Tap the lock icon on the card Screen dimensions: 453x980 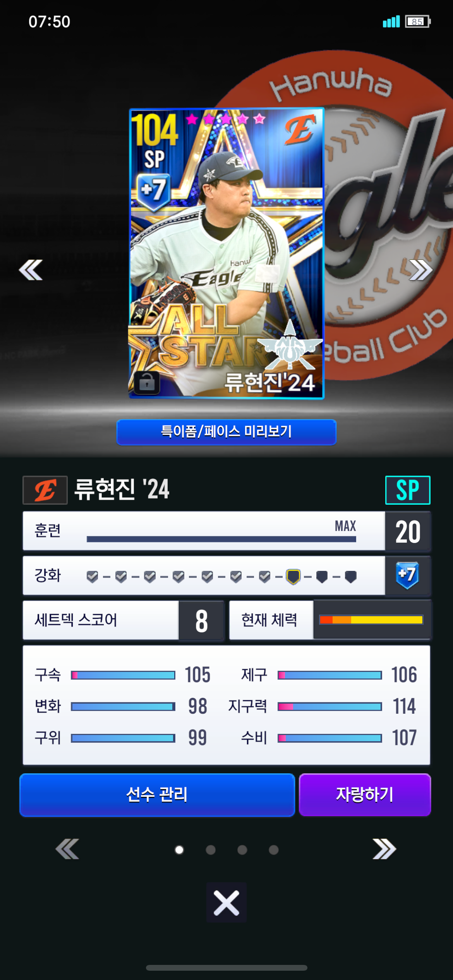pyautogui.click(x=147, y=383)
